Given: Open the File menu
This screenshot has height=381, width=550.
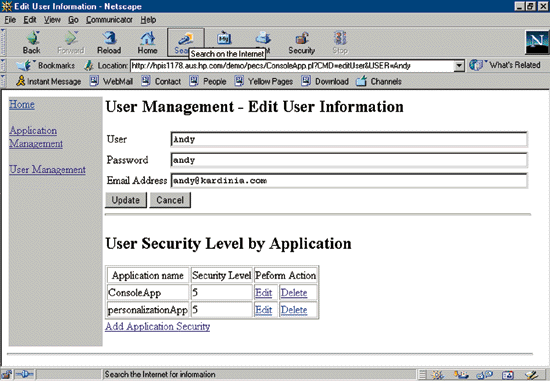Looking at the screenshot, I should [10, 20].
